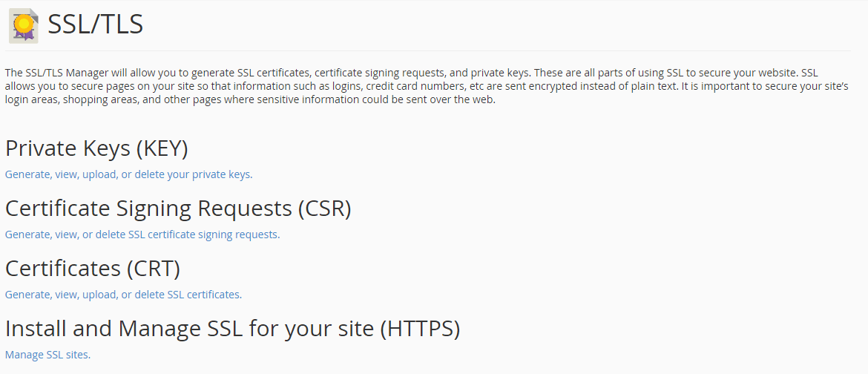Open the generate/upload SSL certificates link

123,295
